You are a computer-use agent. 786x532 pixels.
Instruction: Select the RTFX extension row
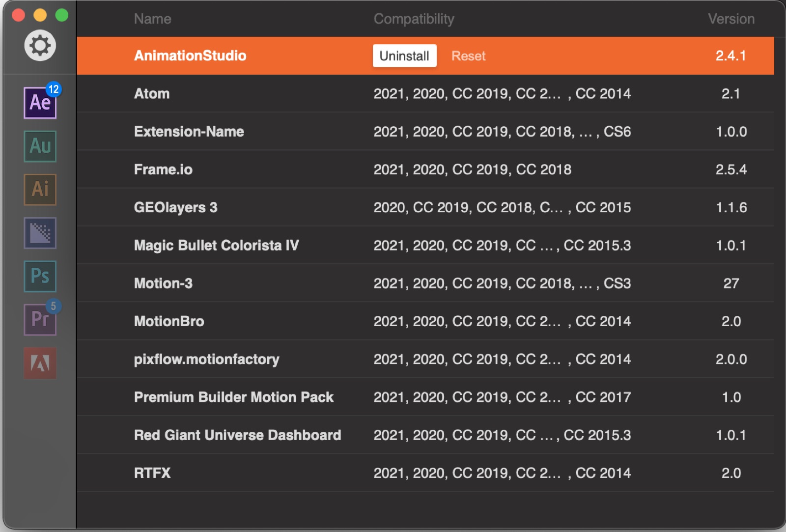point(425,473)
